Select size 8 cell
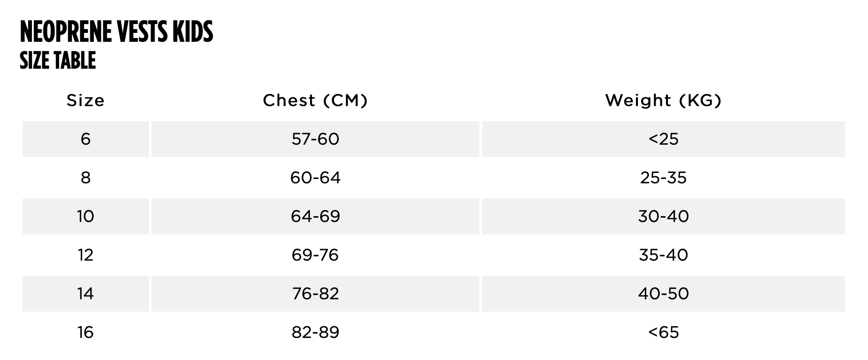The image size is (868, 360). 85,178
